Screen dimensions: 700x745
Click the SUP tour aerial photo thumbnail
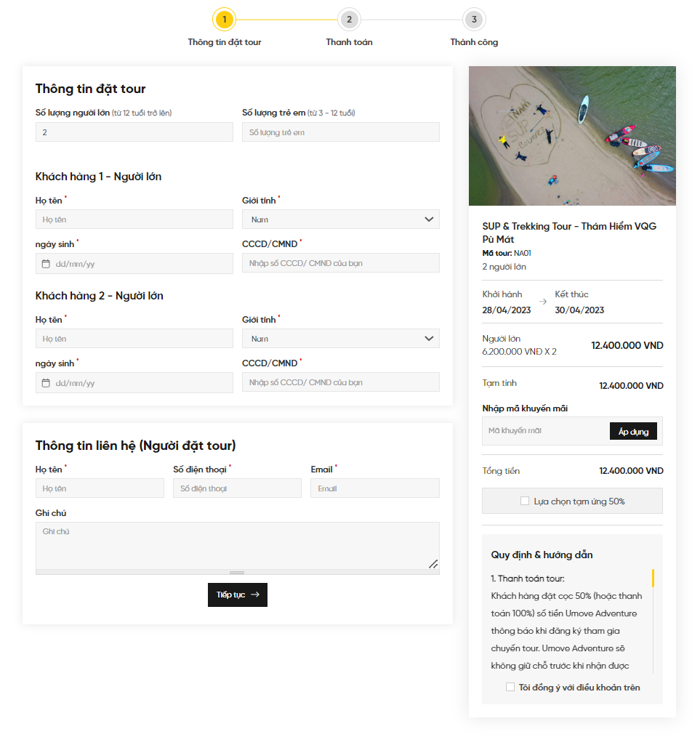click(x=572, y=136)
